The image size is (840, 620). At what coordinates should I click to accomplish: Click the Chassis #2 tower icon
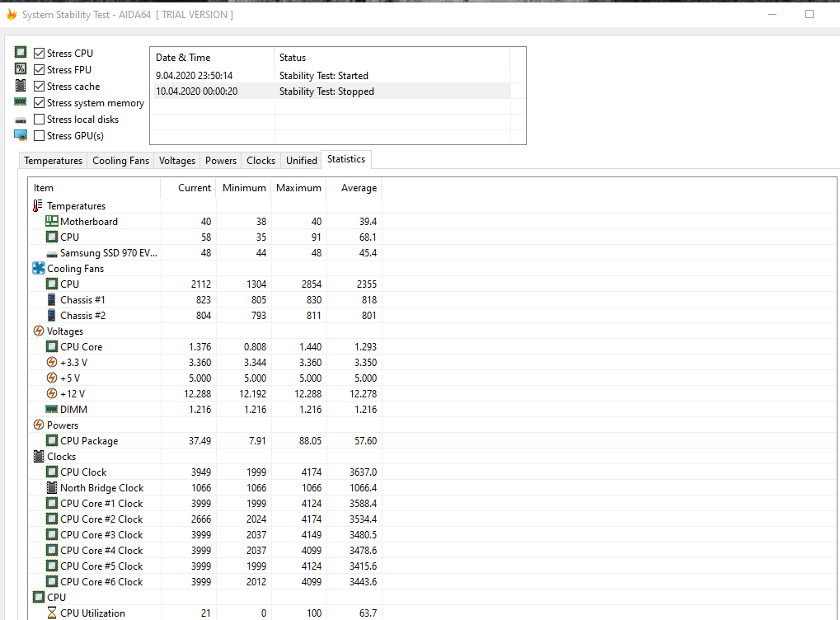pyautogui.click(x=51, y=315)
